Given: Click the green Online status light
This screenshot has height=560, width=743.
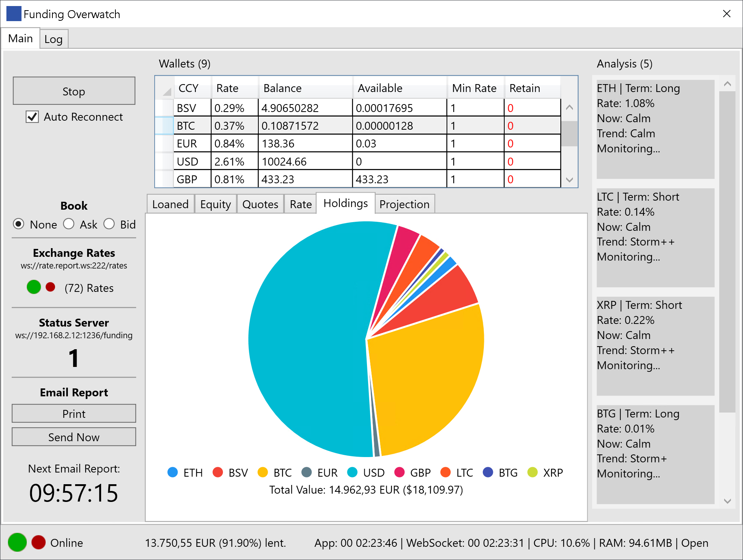Looking at the screenshot, I should pyautogui.click(x=17, y=542).
